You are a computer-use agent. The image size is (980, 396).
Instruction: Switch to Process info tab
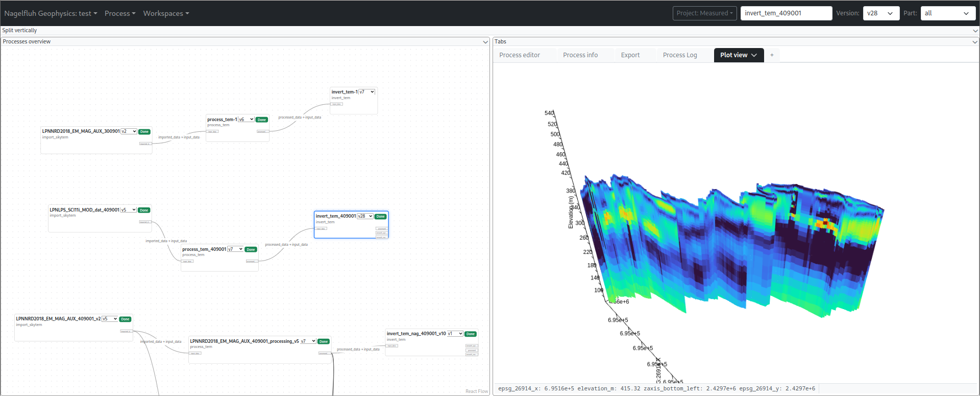[580, 55]
